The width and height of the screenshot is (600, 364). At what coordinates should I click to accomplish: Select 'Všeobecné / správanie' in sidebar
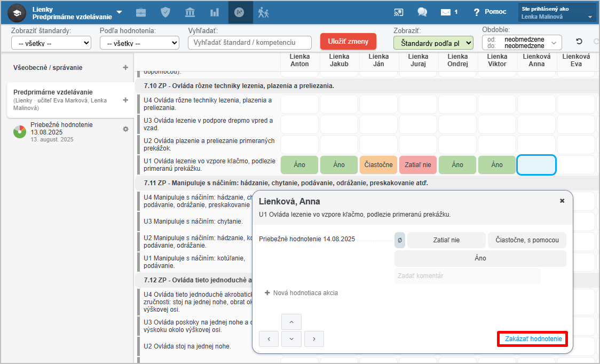pos(48,68)
